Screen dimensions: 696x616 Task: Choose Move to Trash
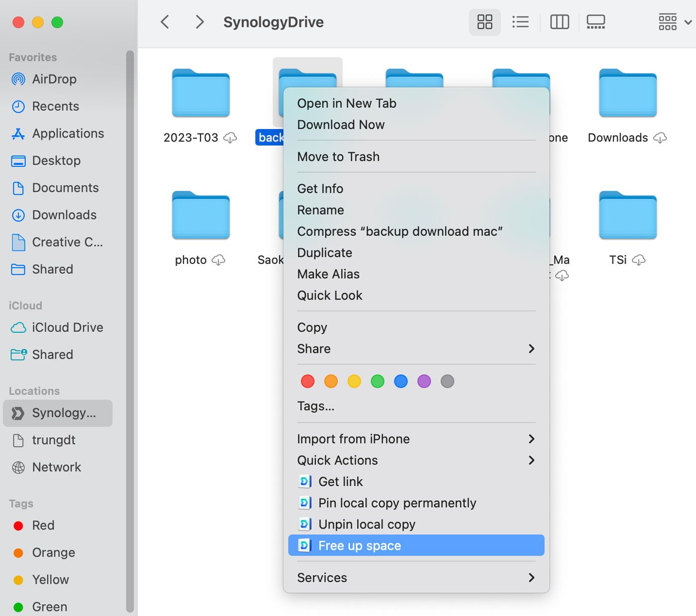tap(416, 156)
